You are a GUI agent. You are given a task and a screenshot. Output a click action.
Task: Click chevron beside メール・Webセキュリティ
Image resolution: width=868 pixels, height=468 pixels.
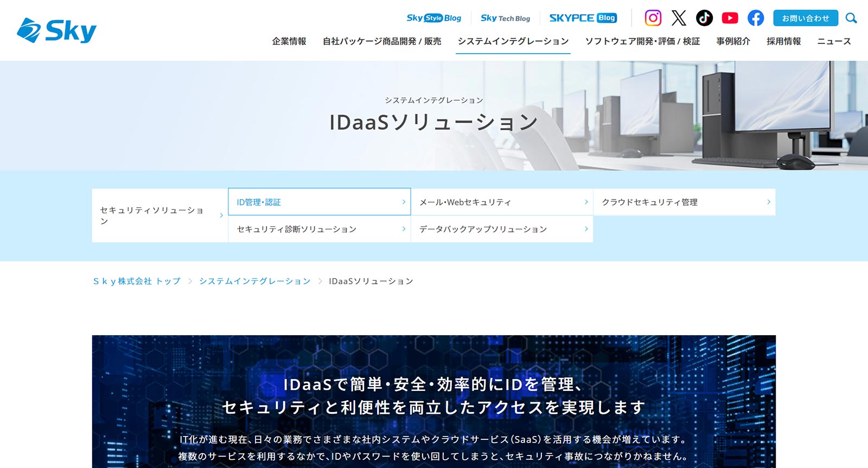click(x=586, y=202)
